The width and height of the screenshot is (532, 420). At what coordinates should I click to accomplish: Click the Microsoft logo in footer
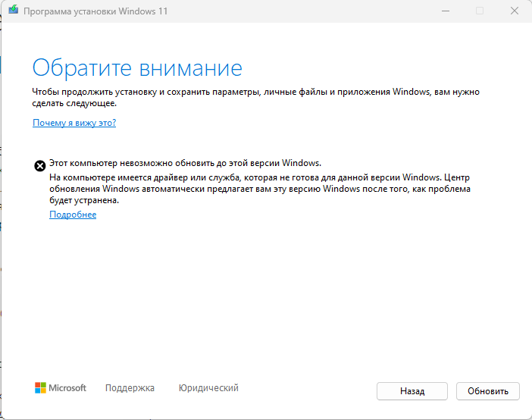click(61, 387)
